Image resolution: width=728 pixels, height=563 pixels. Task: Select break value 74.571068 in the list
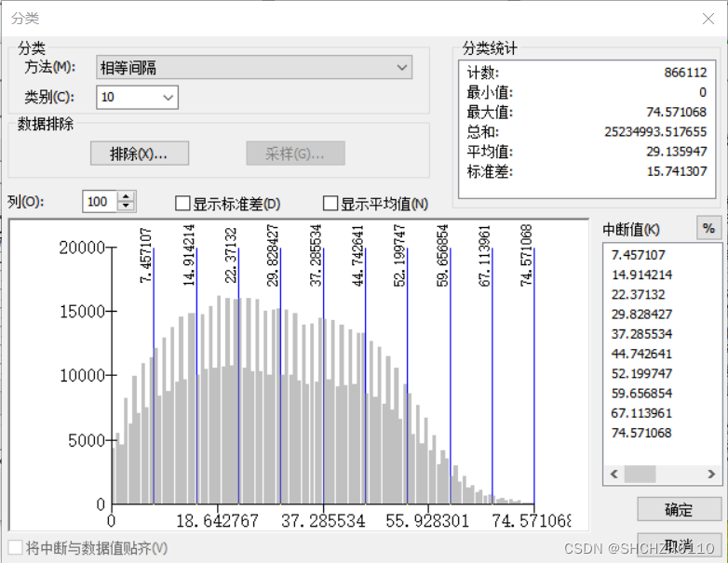pyautogui.click(x=641, y=433)
